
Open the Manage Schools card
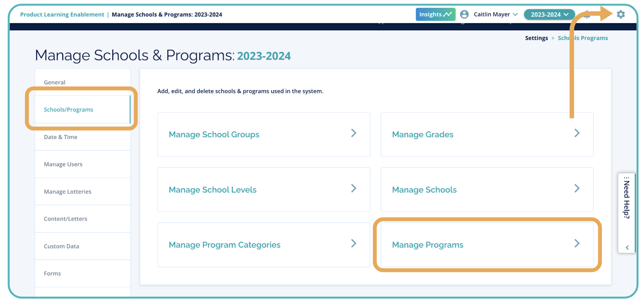point(487,190)
